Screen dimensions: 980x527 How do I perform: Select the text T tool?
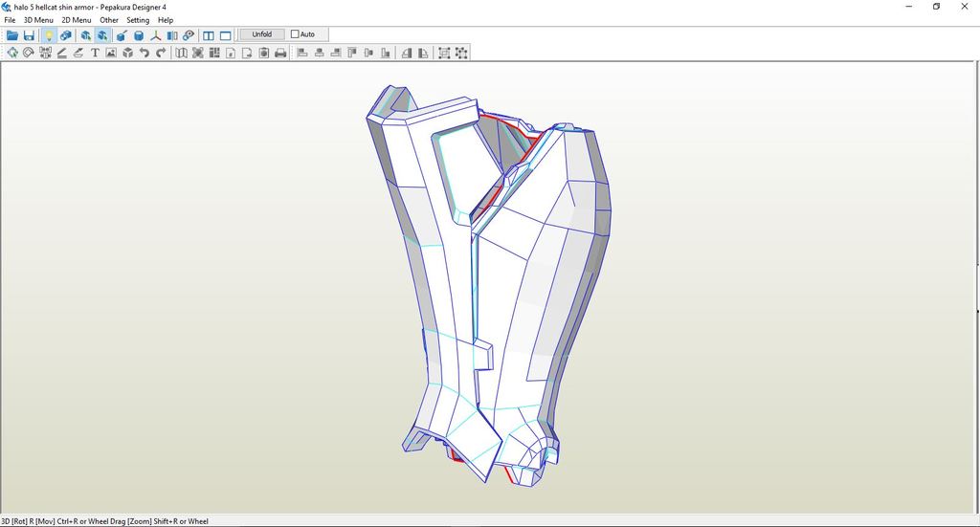95,53
